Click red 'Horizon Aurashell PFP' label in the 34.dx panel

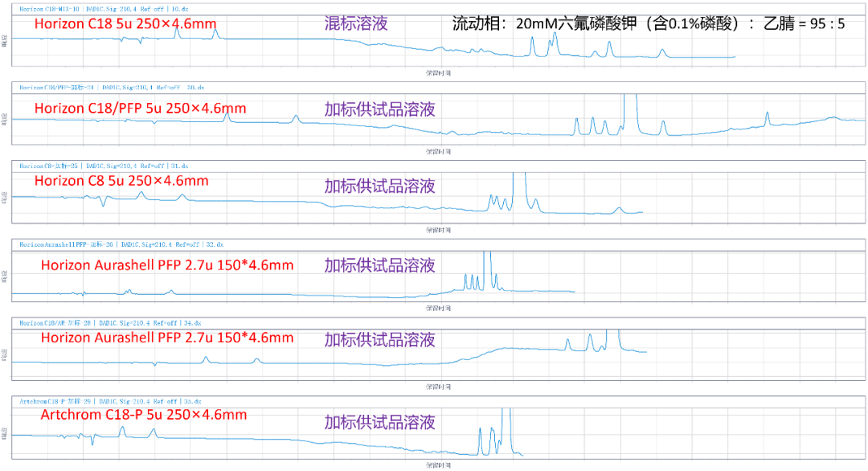[167, 338]
